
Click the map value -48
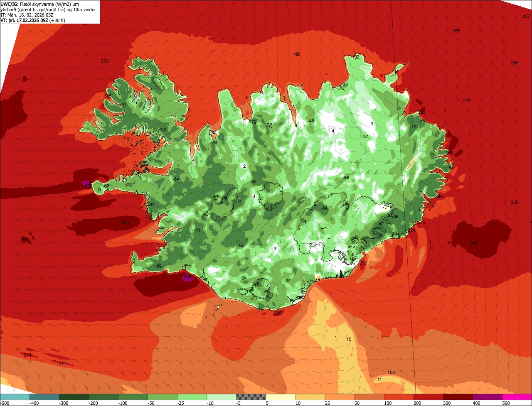point(311,121)
